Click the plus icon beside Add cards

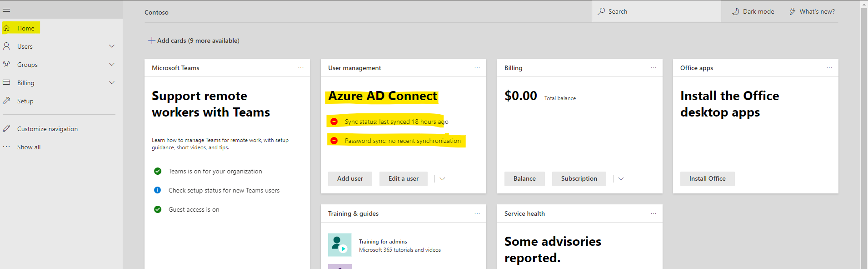[152, 41]
